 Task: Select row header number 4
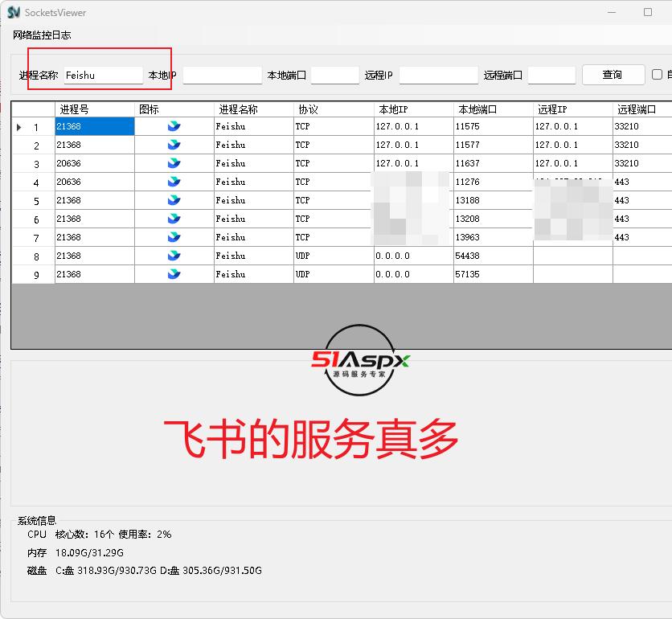click(x=33, y=182)
